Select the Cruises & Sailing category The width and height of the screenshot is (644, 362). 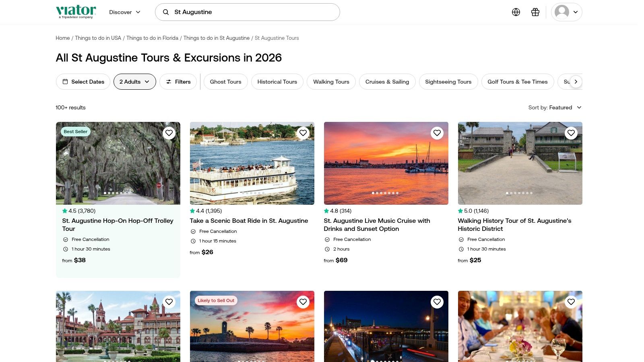[387, 82]
